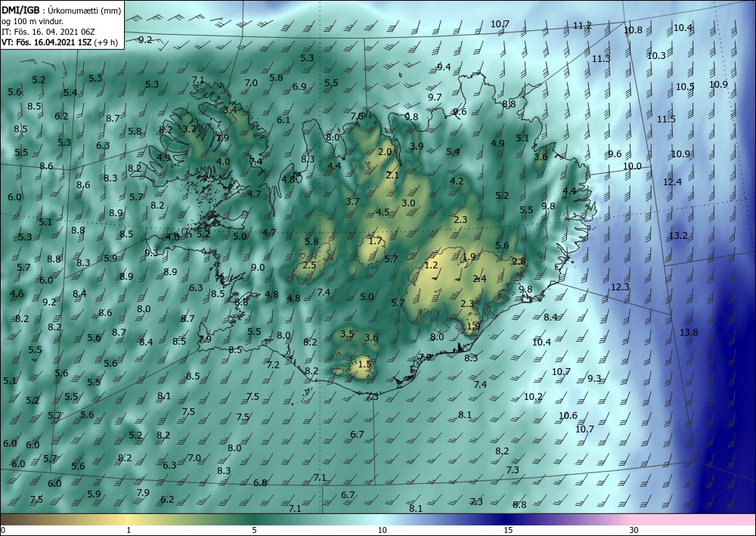Select the value "12.4" east of Iceland
The image size is (756, 536).
point(673,181)
